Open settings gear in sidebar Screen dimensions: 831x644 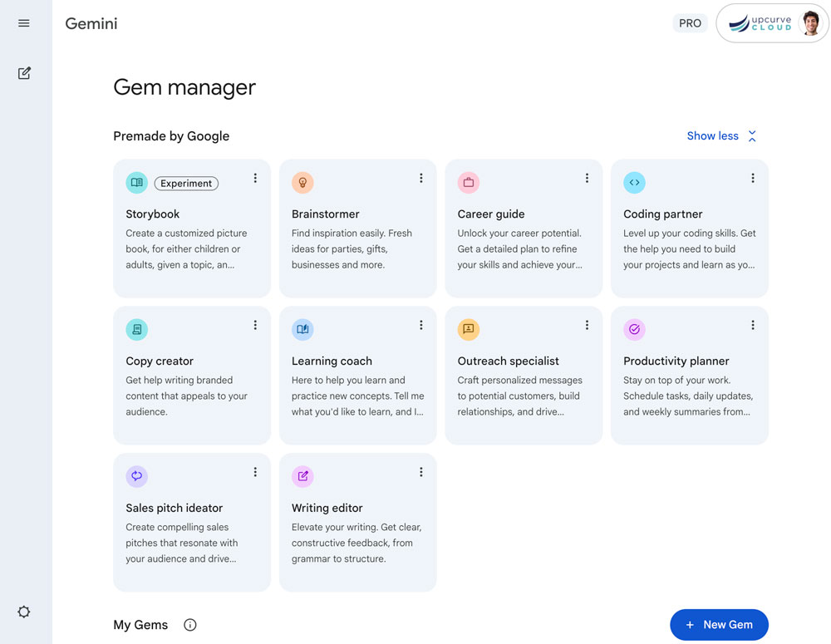coord(24,612)
